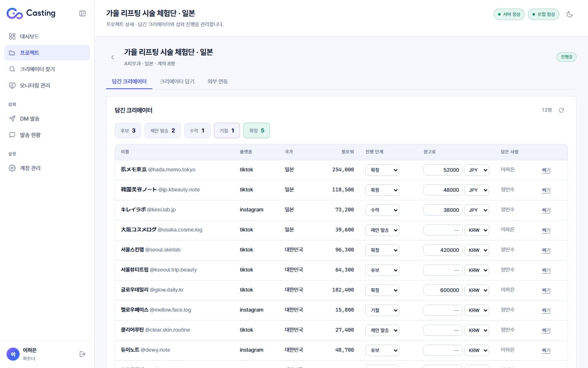Open DM 발송 page
Screen dimensions: 588x368
(47, 119)
